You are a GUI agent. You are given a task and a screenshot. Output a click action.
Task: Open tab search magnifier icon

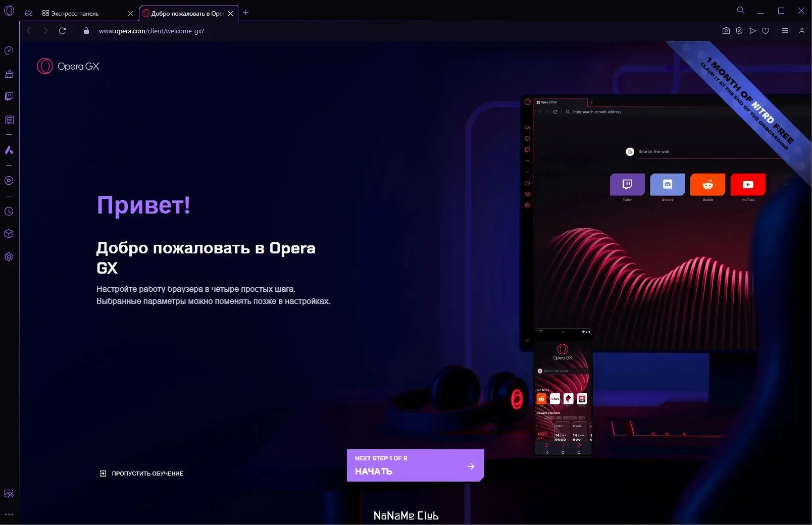(x=741, y=10)
